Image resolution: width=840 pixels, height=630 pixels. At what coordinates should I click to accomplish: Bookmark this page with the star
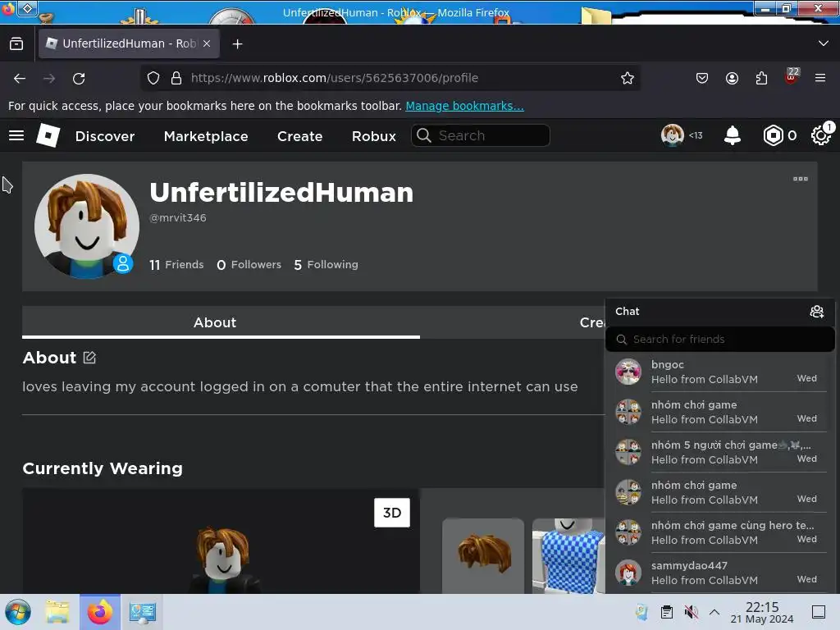click(x=628, y=78)
